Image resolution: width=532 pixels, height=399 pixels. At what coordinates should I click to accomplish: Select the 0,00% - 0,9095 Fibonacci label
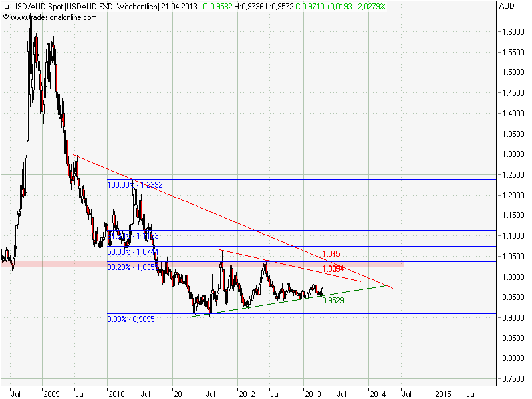(x=132, y=319)
